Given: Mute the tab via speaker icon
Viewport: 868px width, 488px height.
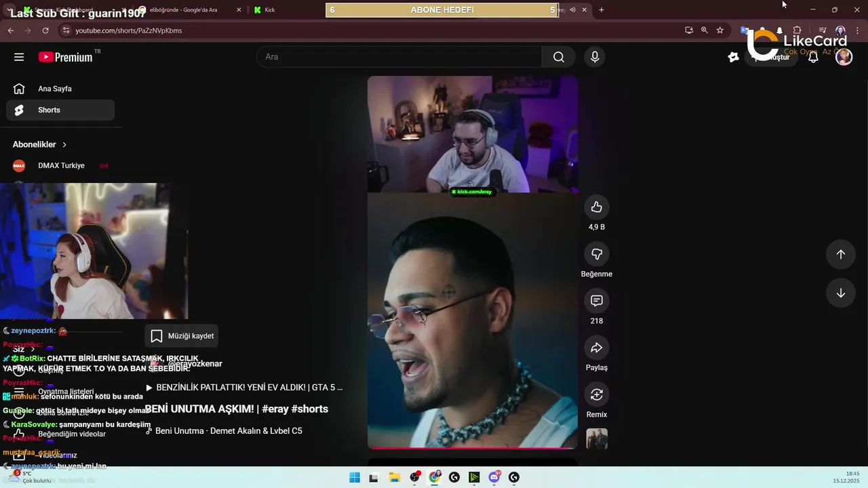Looking at the screenshot, I should (x=572, y=10).
